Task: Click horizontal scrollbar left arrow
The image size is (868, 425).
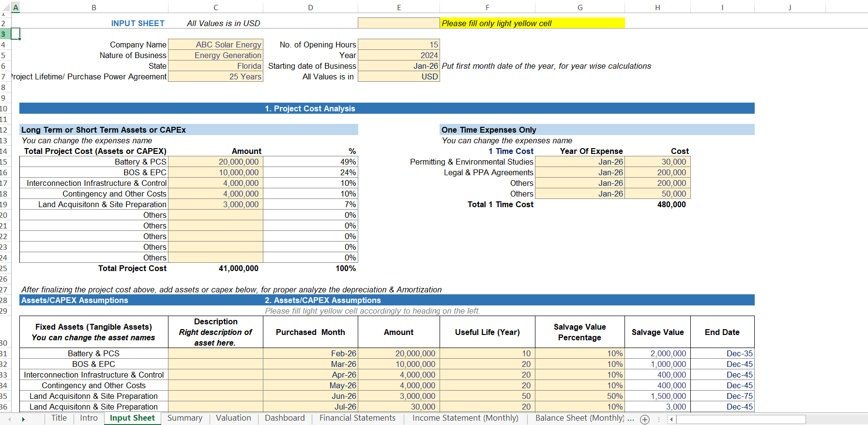Action: [x=671, y=420]
